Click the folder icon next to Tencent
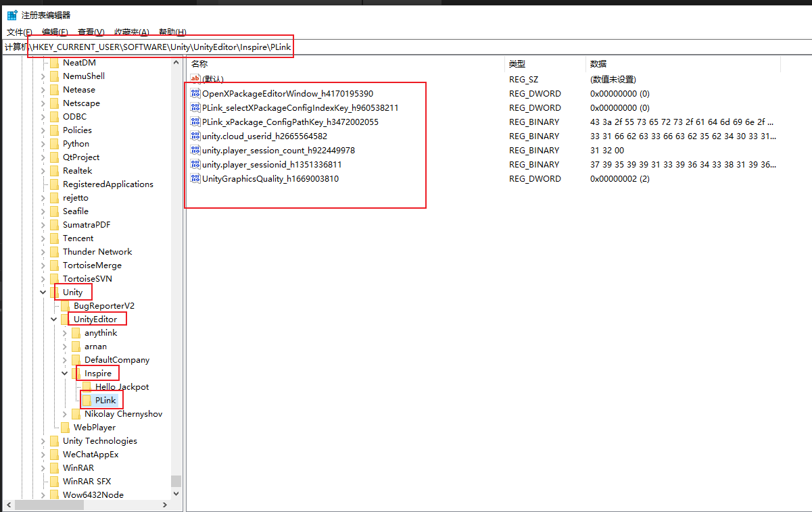 coord(54,238)
